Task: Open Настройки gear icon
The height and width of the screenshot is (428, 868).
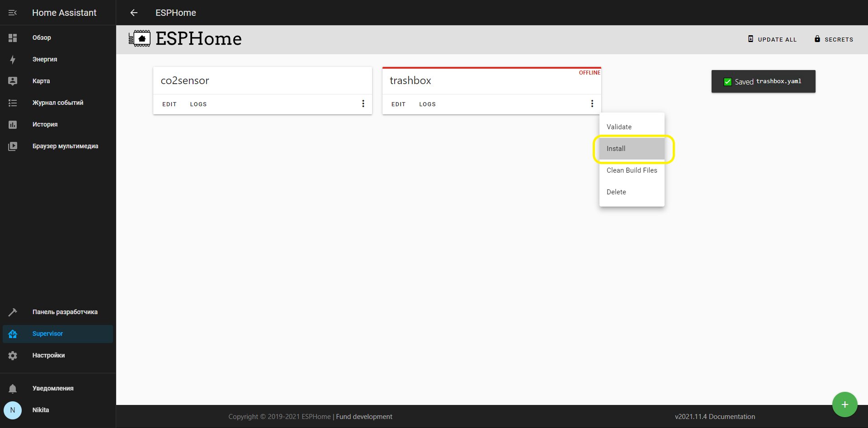Action: pos(13,355)
